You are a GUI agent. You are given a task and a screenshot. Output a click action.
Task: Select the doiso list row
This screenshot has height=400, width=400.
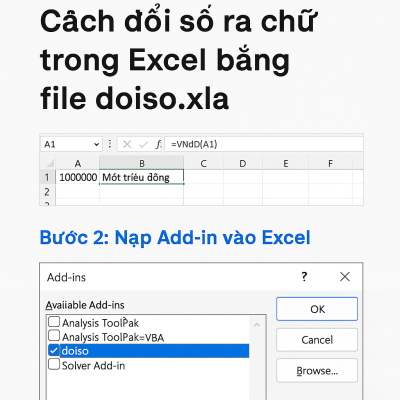point(148,351)
